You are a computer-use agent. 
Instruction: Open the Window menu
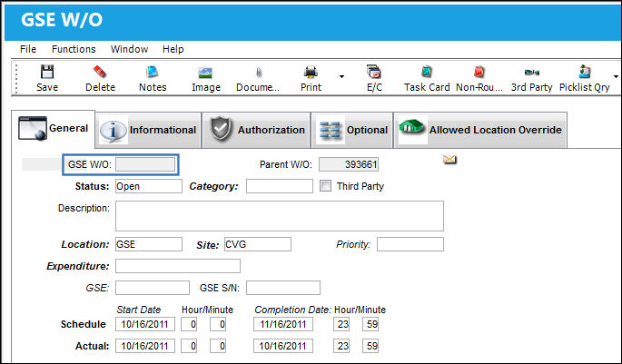(x=129, y=49)
